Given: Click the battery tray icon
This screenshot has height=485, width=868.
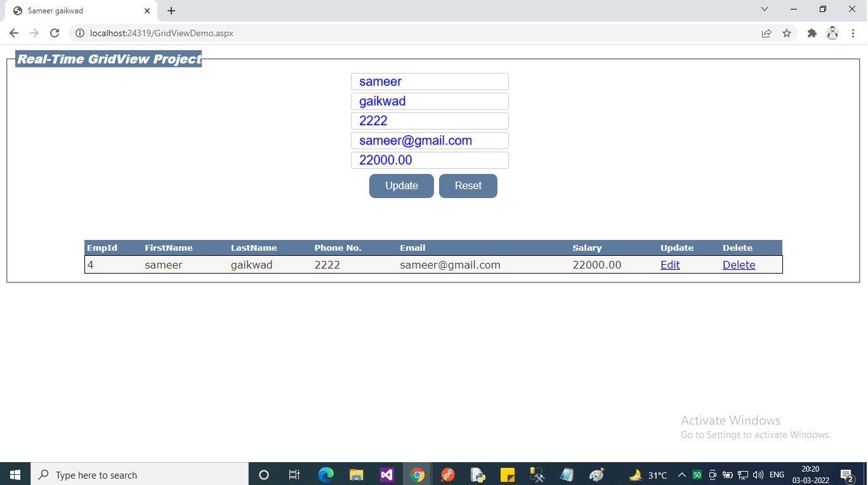Looking at the screenshot, I should click(x=728, y=474).
